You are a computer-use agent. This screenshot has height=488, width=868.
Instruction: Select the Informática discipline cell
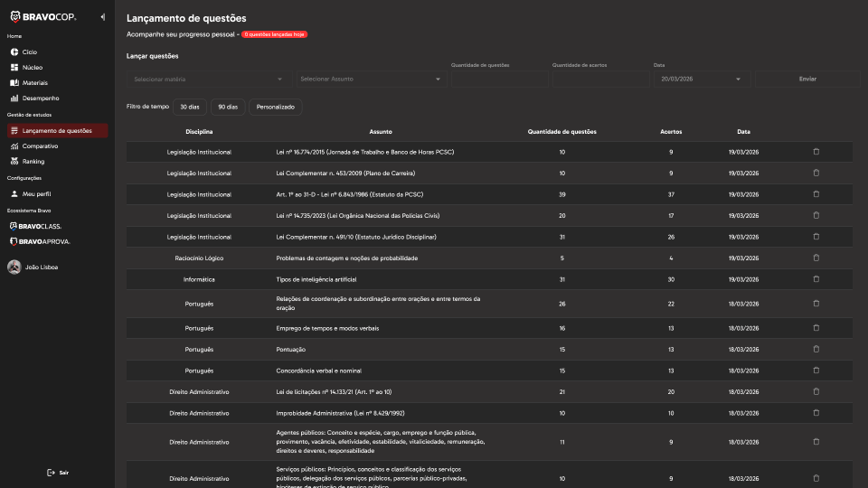pos(199,279)
